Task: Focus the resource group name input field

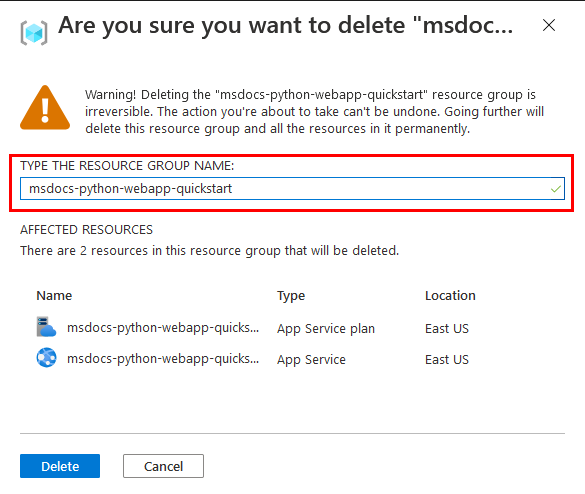Action: pyautogui.click(x=292, y=189)
